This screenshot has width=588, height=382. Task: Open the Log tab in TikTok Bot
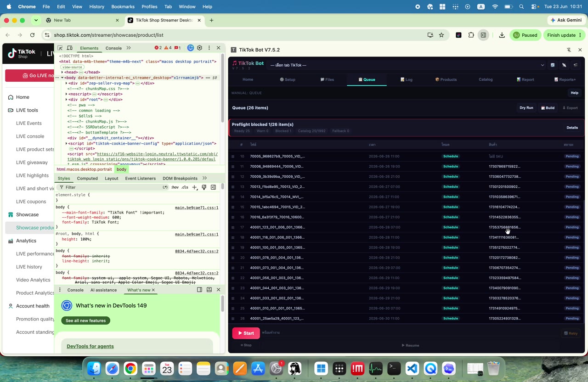click(407, 79)
